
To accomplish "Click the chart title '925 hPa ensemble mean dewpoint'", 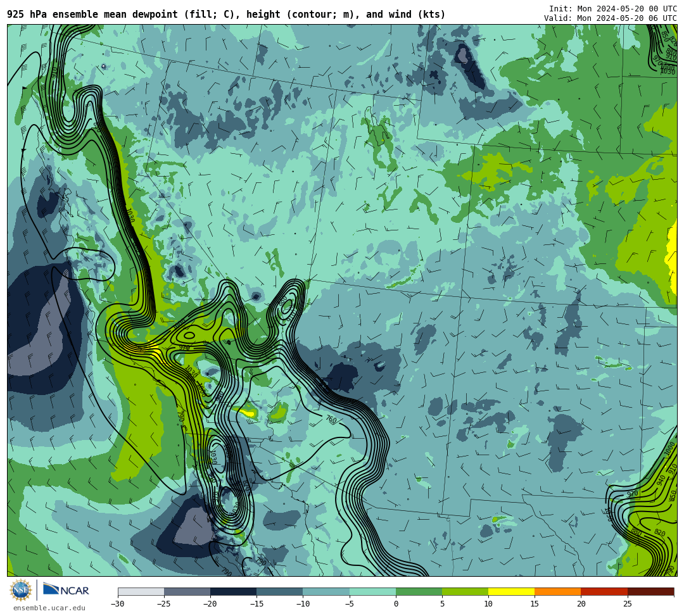I will pyautogui.click(x=92, y=15).
